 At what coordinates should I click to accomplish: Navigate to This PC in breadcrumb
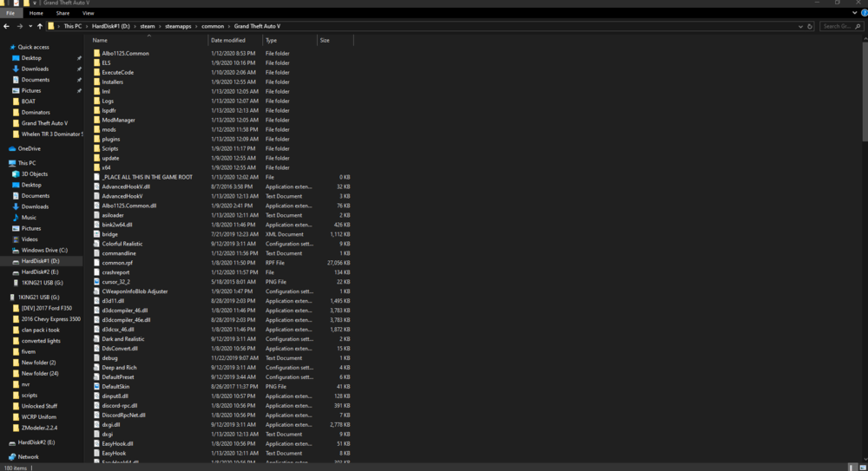(73, 26)
